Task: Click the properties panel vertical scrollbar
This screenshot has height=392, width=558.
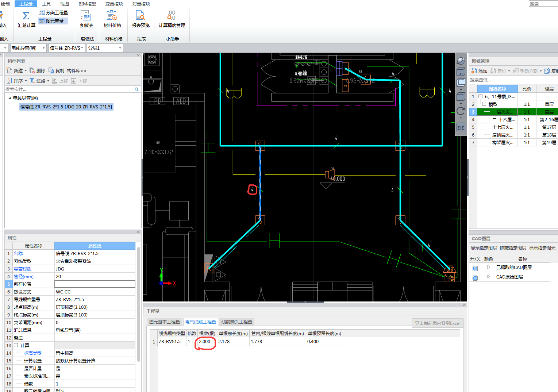Action: pyautogui.click(x=139, y=305)
